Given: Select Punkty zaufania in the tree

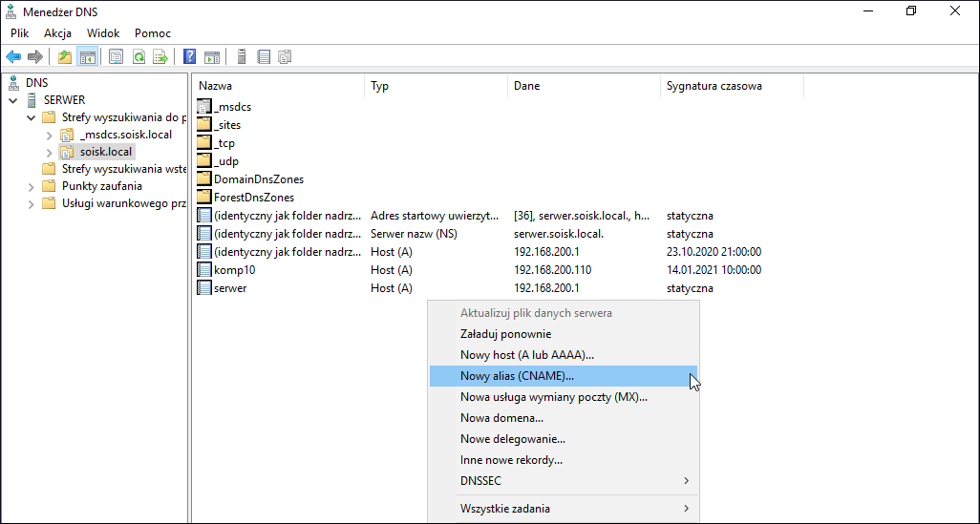Looking at the screenshot, I should tap(102, 186).
